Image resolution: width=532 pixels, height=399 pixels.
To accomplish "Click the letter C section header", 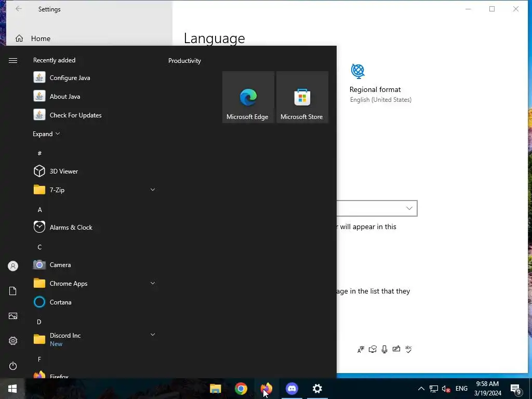I will point(39,247).
